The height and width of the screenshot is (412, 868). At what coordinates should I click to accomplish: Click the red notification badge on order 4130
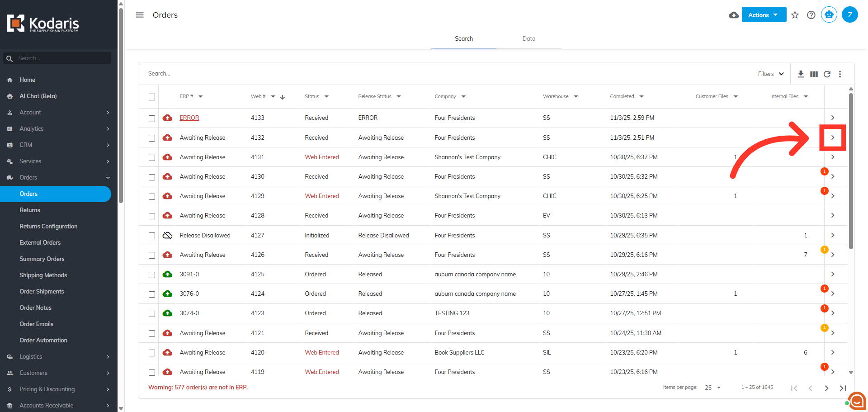825,171
